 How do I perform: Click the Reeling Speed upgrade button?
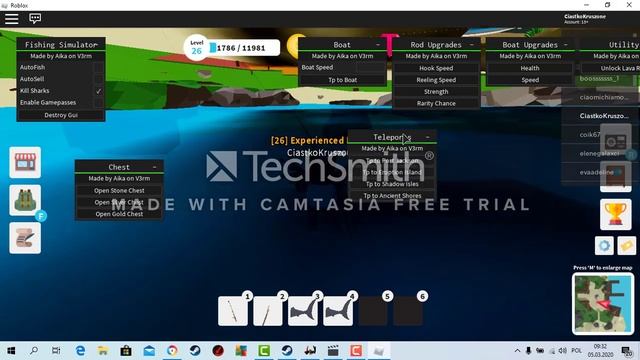click(x=436, y=80)
